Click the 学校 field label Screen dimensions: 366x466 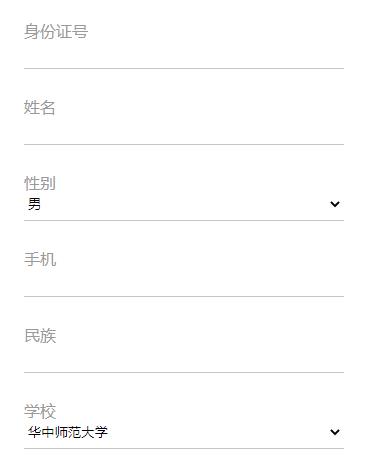pos(40,411)
